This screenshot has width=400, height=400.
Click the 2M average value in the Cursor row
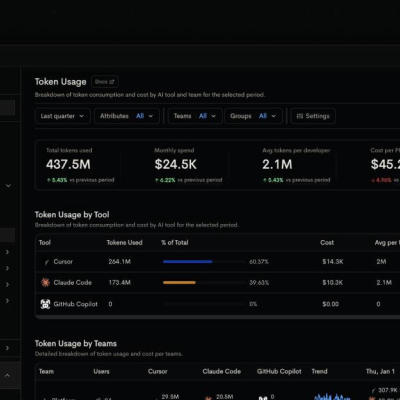[x=381, y=262]
